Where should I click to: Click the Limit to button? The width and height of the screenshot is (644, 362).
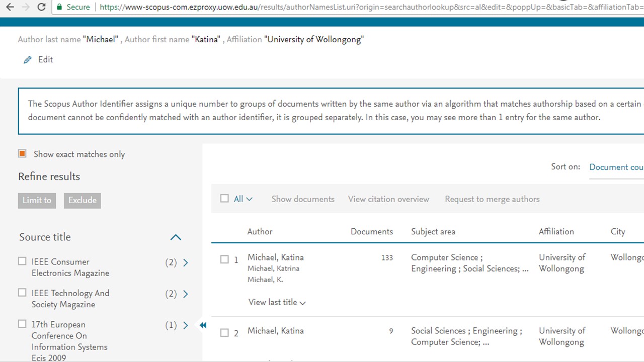[x=37, y=200]
